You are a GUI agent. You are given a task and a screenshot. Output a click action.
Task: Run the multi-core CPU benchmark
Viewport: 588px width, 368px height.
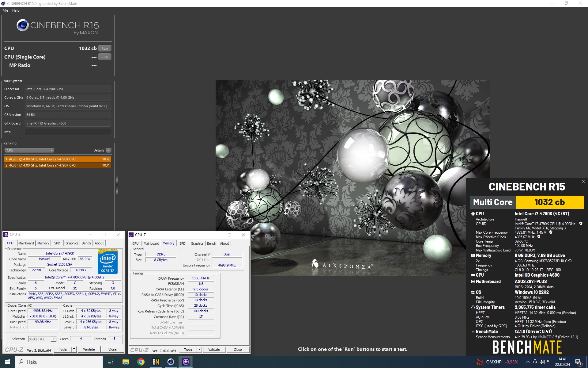105,48
